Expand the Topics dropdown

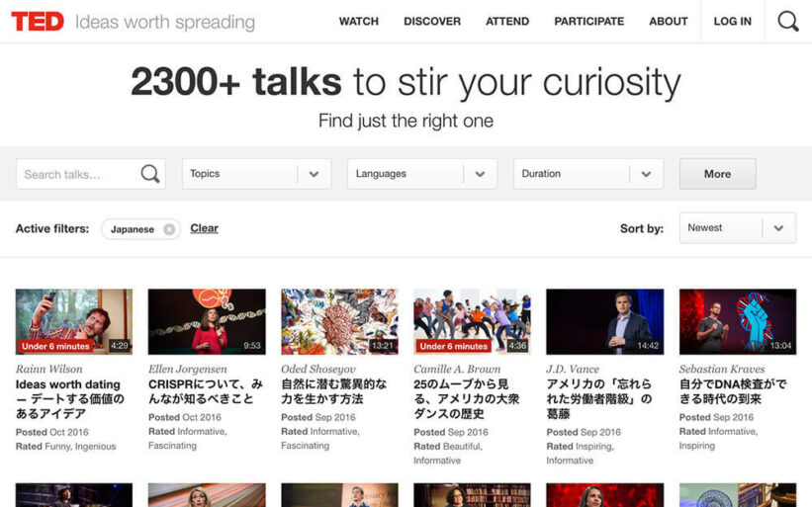click(x=256, y=174)
